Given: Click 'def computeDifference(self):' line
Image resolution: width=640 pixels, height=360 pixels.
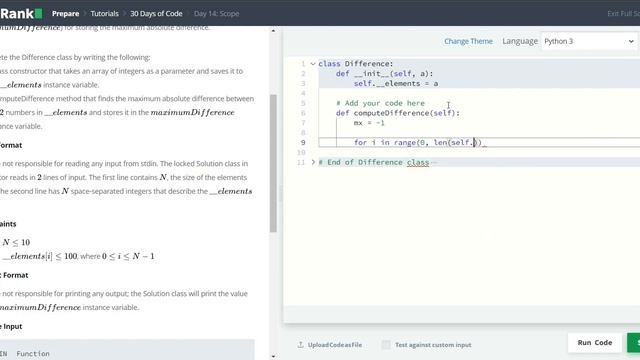Looking at the screenshot, I should tap(398, 113).
